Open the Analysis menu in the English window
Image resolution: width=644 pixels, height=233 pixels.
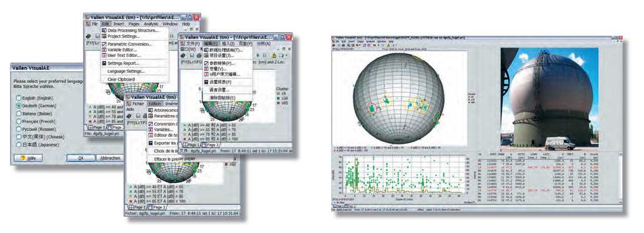(151, 24)
